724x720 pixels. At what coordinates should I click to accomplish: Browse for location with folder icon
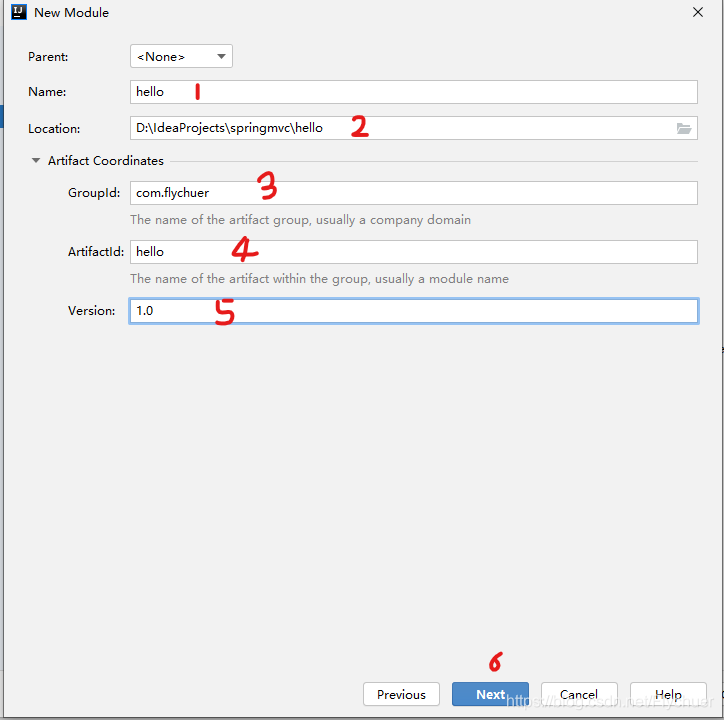coord(684,128)
